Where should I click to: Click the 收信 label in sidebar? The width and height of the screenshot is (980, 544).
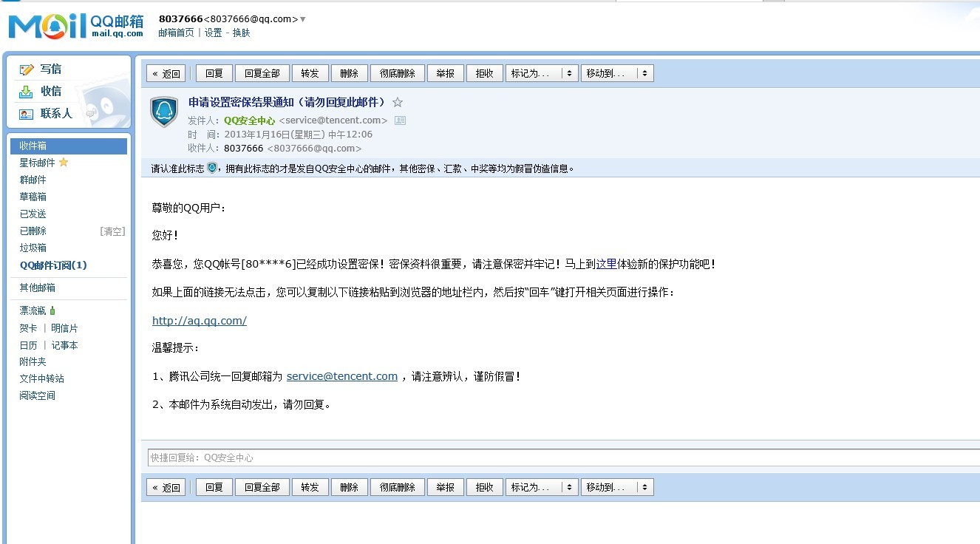click(51, 92)
